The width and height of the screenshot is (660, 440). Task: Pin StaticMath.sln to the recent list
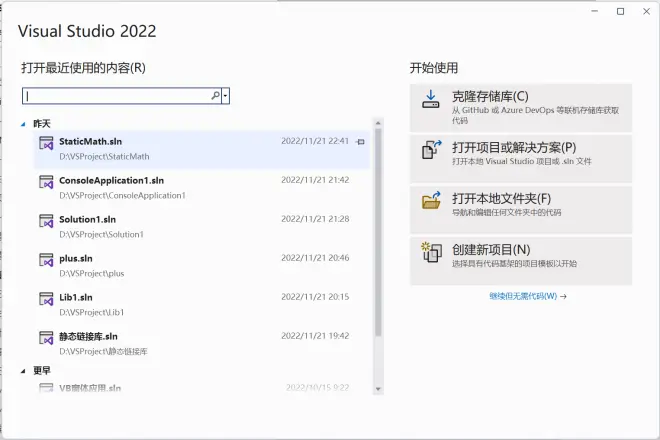pyautogui.click(x=360, y=142)
